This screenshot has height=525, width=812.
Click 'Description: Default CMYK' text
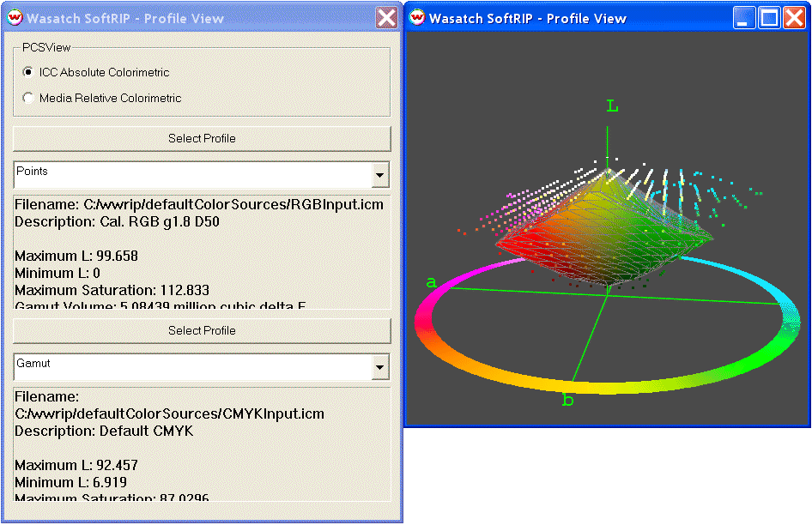point(104,431)
